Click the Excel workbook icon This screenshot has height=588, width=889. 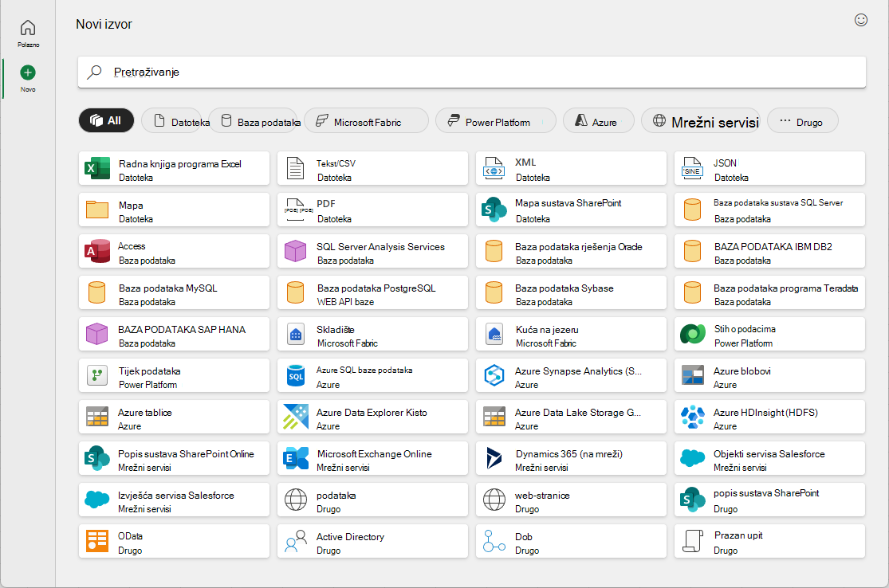(x=97, y=168)
